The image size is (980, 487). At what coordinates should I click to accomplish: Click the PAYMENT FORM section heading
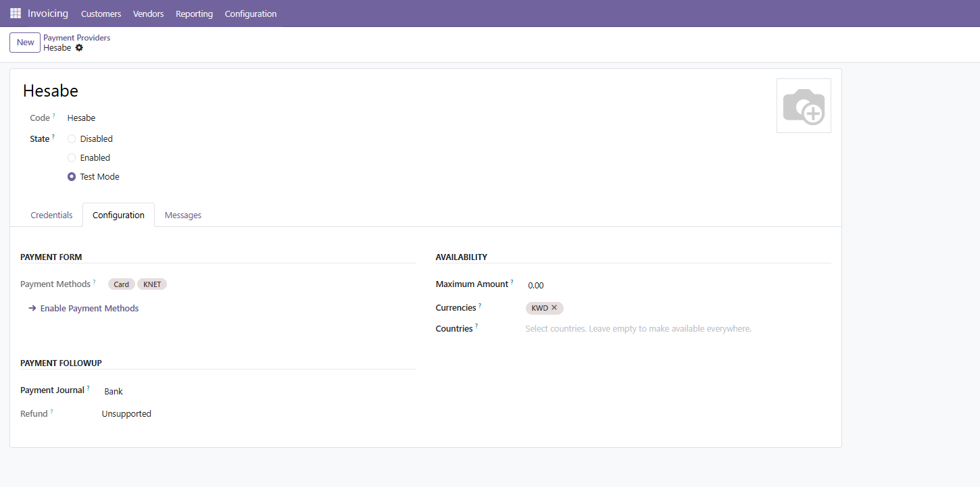click(51, 257)
